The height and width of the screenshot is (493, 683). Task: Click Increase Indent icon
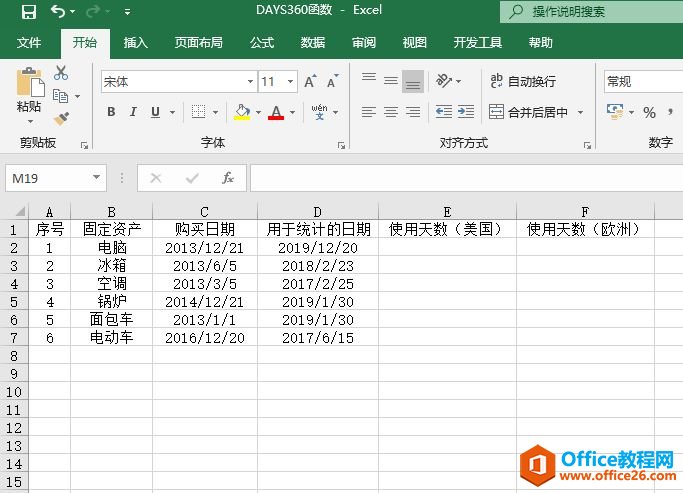point(466,112)
